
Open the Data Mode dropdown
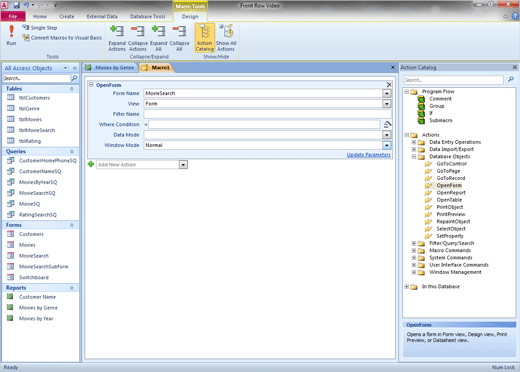click(x=386, y=135)
